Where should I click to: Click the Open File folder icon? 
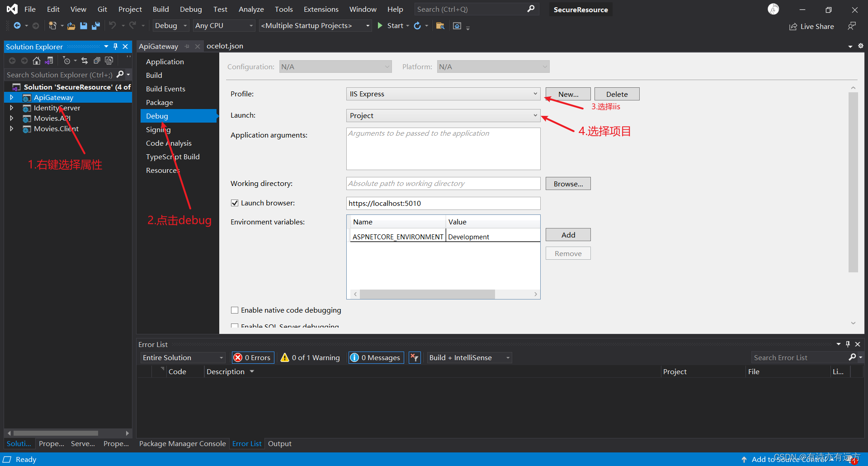(x=71, y=26)
